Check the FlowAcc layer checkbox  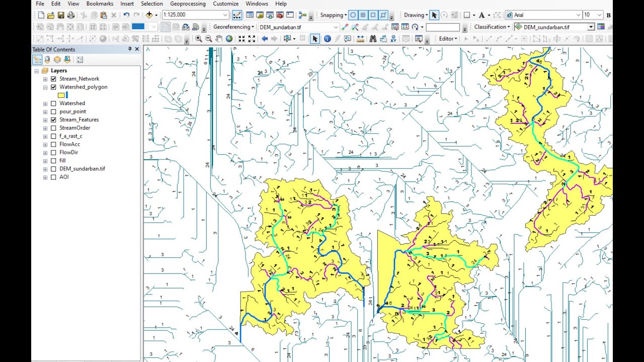(x=53, y=144)
